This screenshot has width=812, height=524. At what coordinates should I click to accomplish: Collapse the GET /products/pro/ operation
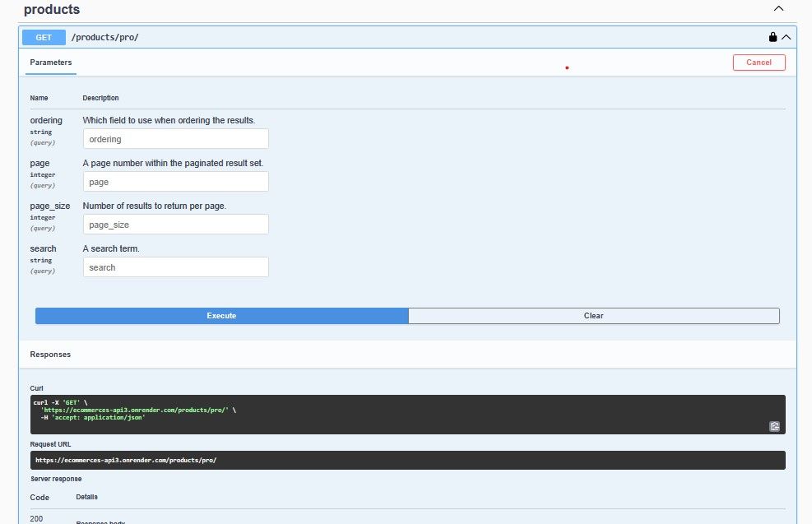click(x=786, y=37)
